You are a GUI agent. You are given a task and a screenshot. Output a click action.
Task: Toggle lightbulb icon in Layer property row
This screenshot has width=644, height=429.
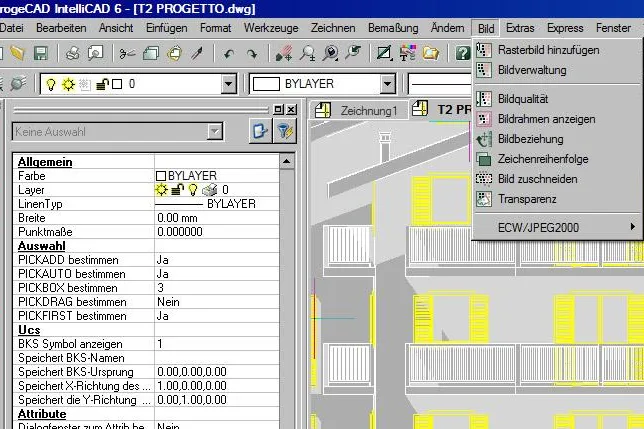pos(193,190)
